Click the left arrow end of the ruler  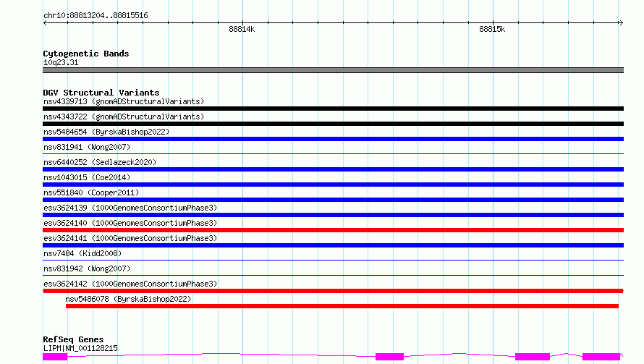(45, 23)
